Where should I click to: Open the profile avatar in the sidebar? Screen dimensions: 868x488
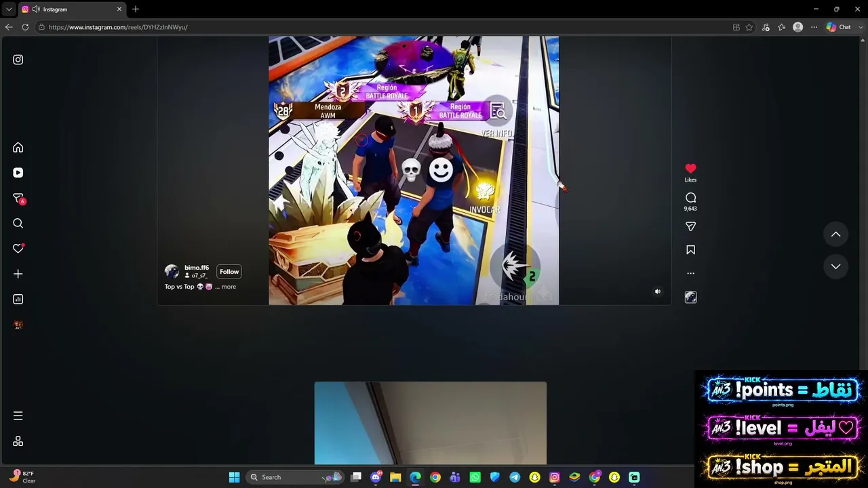point(18,325)
